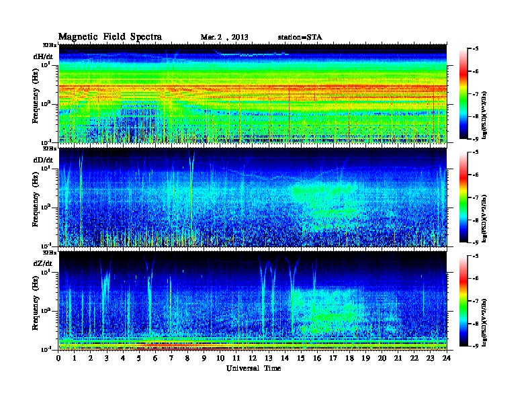Click hour 10 on the time axis

pyautogui.click(x=220, y=359)
